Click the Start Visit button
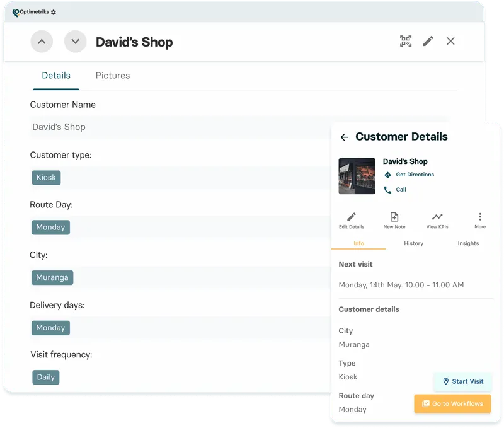This screenshot has height=428, width=504. (463, 381)
